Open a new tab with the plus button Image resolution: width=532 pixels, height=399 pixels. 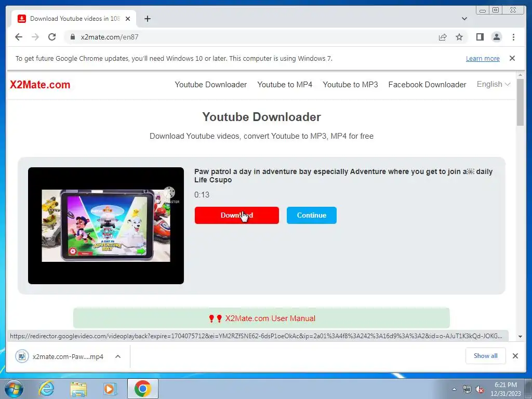point(147,19)
